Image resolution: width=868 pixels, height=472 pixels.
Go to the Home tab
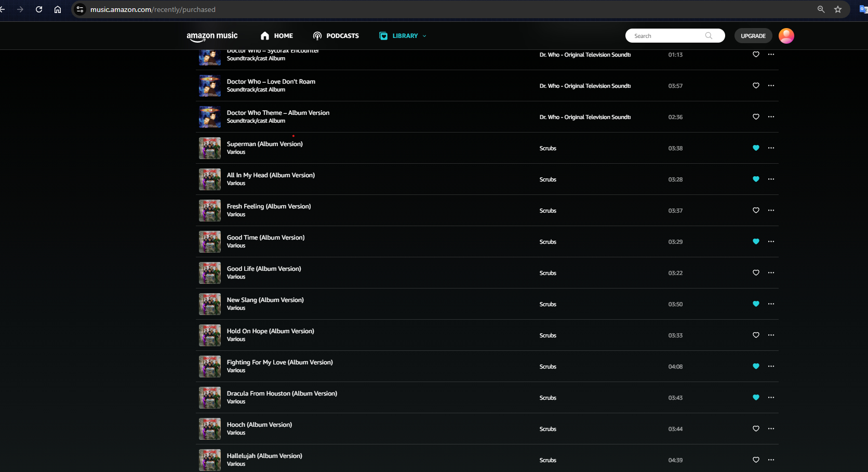(x=277, y=36)
